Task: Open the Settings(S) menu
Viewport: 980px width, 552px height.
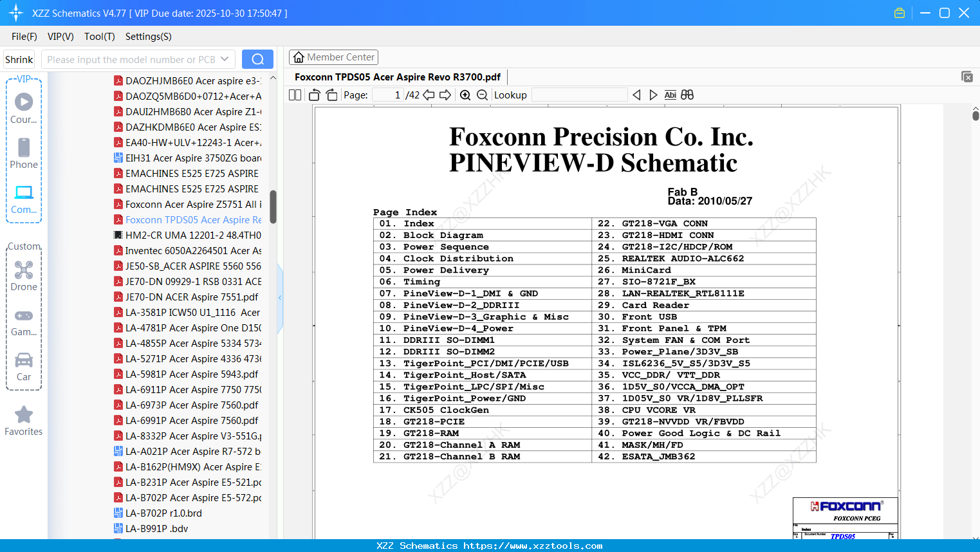Action: (149, 37)
